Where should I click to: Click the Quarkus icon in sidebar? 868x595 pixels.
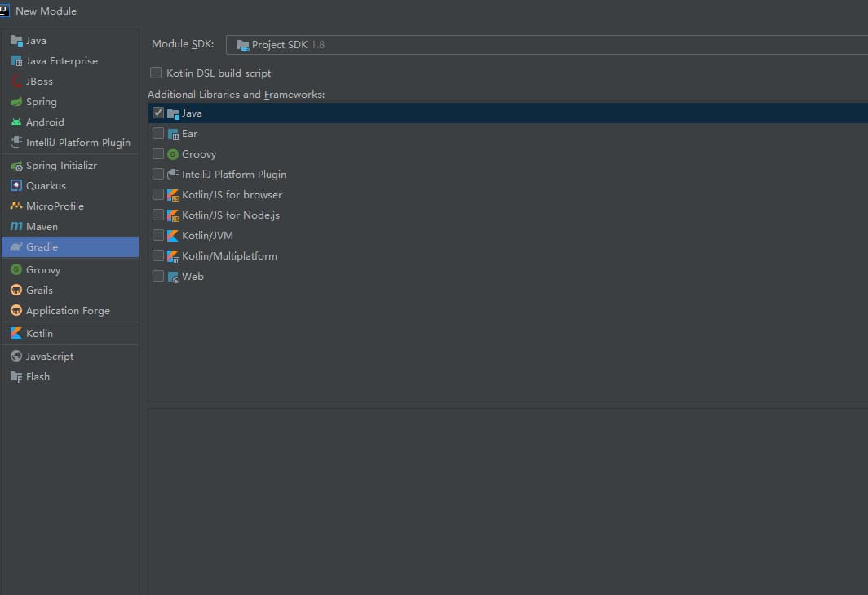(x=16, y=185)
